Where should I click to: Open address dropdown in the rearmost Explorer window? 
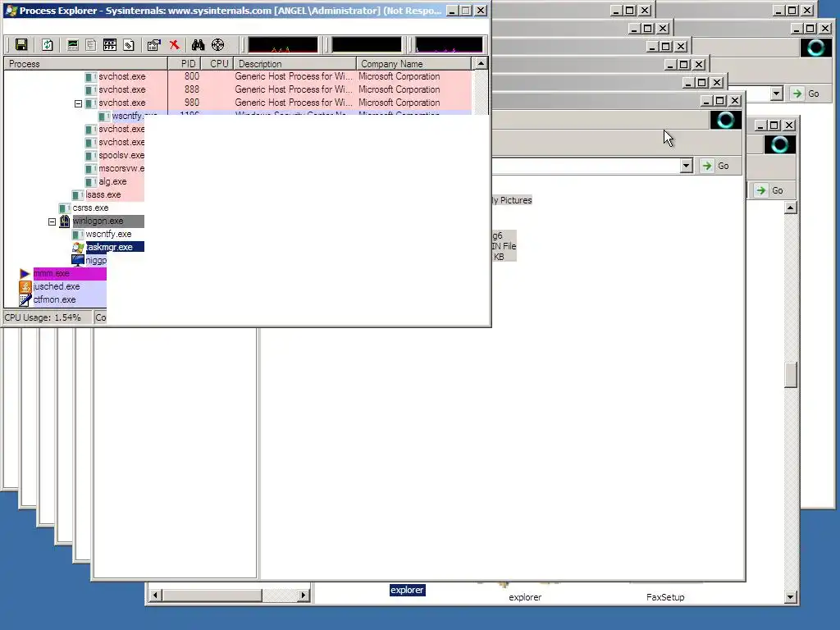pos(777,94)
